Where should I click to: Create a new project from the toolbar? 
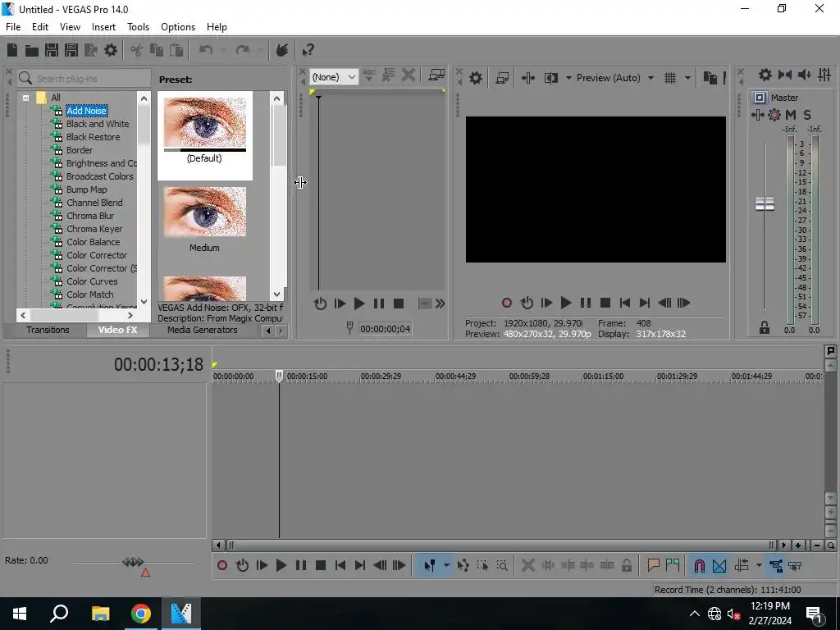coord(12,50)
